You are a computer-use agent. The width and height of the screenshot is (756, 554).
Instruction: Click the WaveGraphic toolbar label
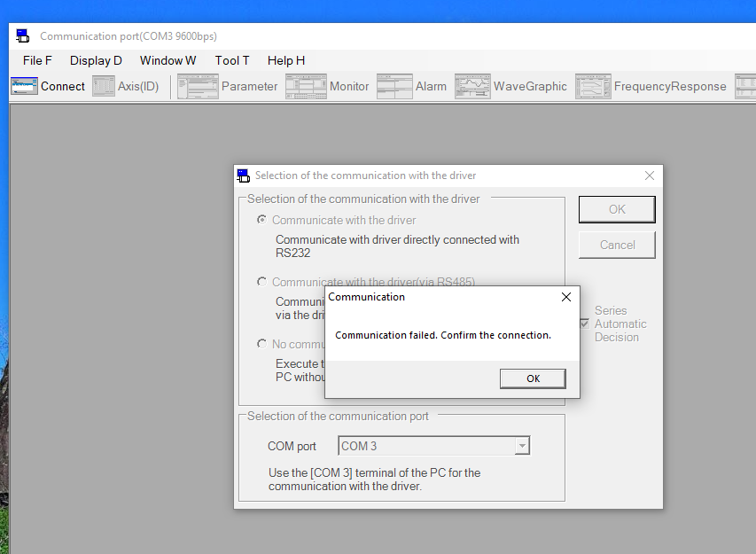[530, 86]
